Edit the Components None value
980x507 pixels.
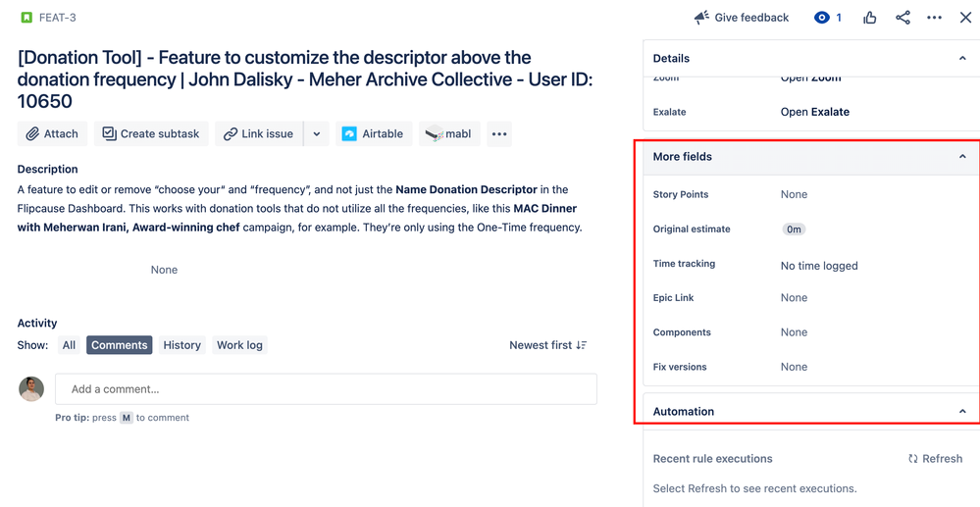(794, 332)
